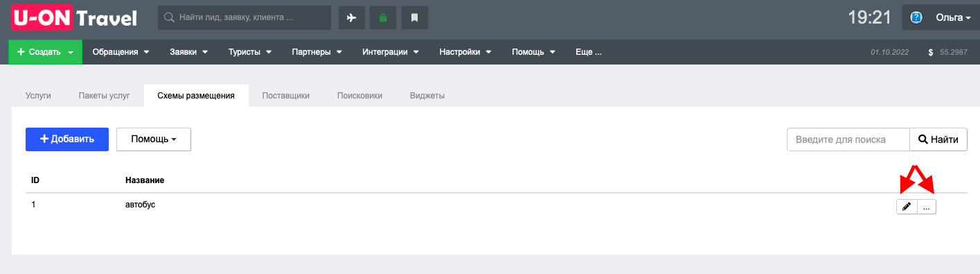The height and width of the screenshot is (274, 980).
Task: Expand the Создать dropdown
Action: (x=45, y=52)
